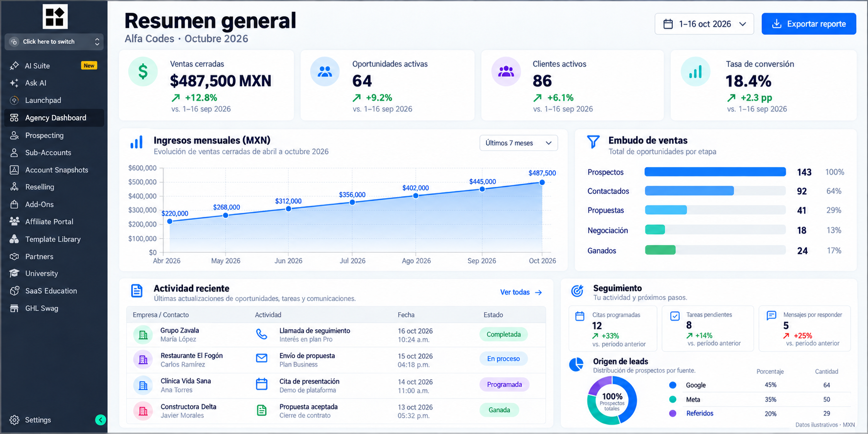Viewport: 868px width, 434px height.
Task: Click the Ganados funnel stage label
Action: click(x=602, y=251)
